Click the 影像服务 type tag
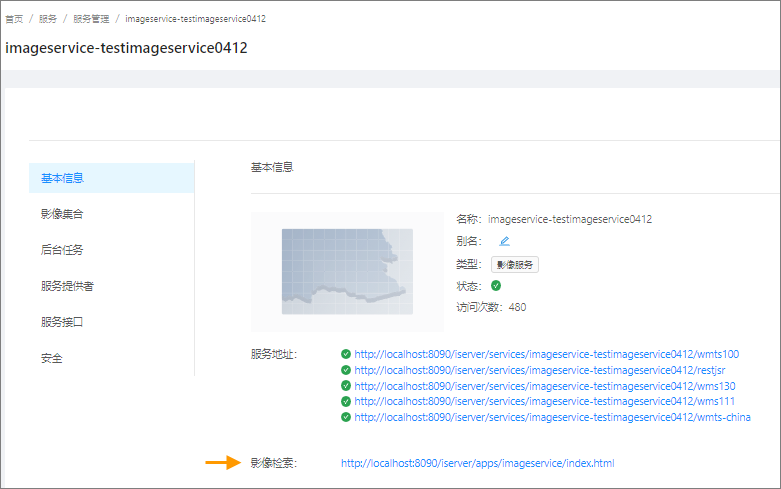 point(516,265)
